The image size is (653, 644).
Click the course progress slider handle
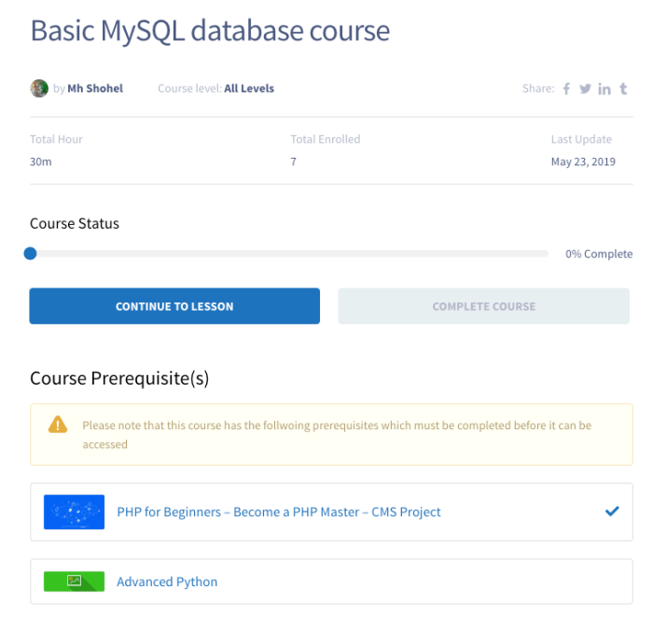pos(31,253)
